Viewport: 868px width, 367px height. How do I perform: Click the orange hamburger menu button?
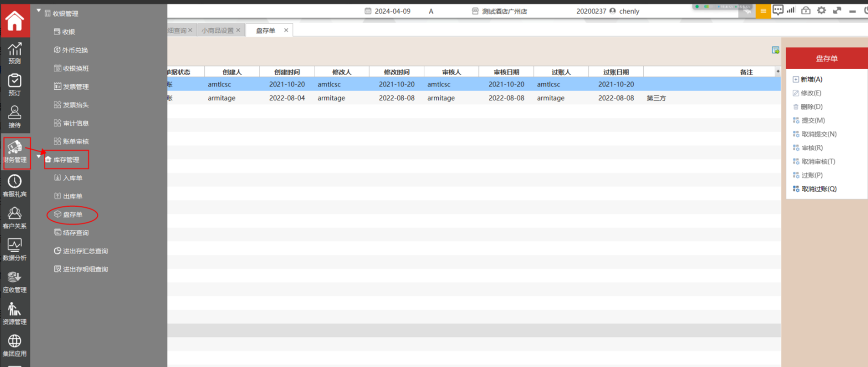[763, 11]
